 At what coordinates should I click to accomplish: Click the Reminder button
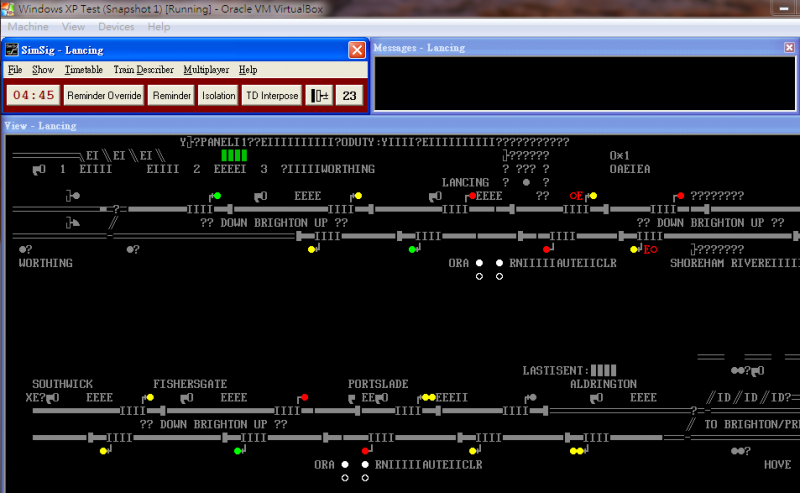pyautogui.click(x=171, y=95)
